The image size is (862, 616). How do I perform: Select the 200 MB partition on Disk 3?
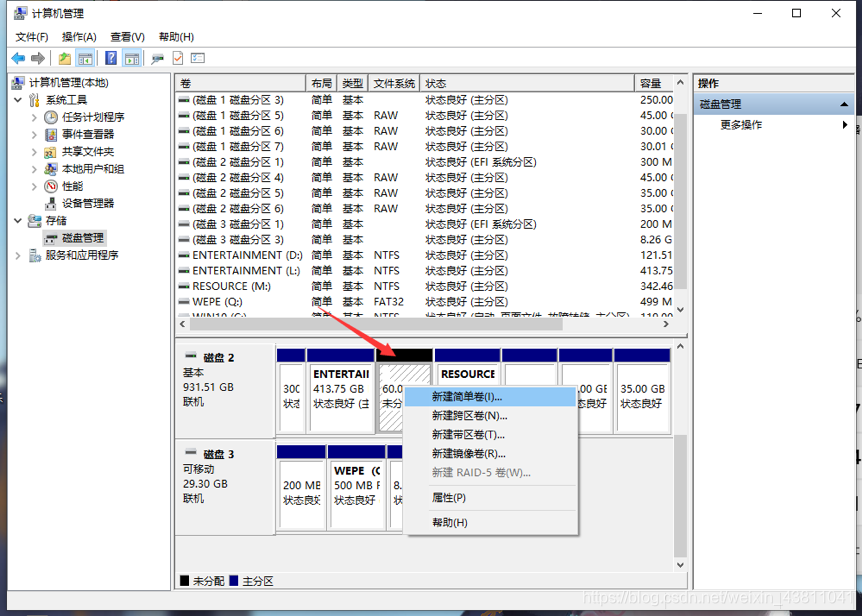click(301, 488)
